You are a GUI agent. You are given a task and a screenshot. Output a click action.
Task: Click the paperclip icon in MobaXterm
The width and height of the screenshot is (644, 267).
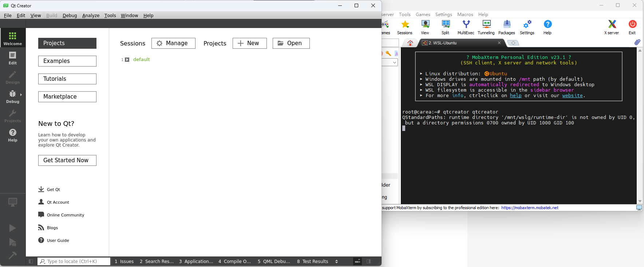(x=637, y=42)
